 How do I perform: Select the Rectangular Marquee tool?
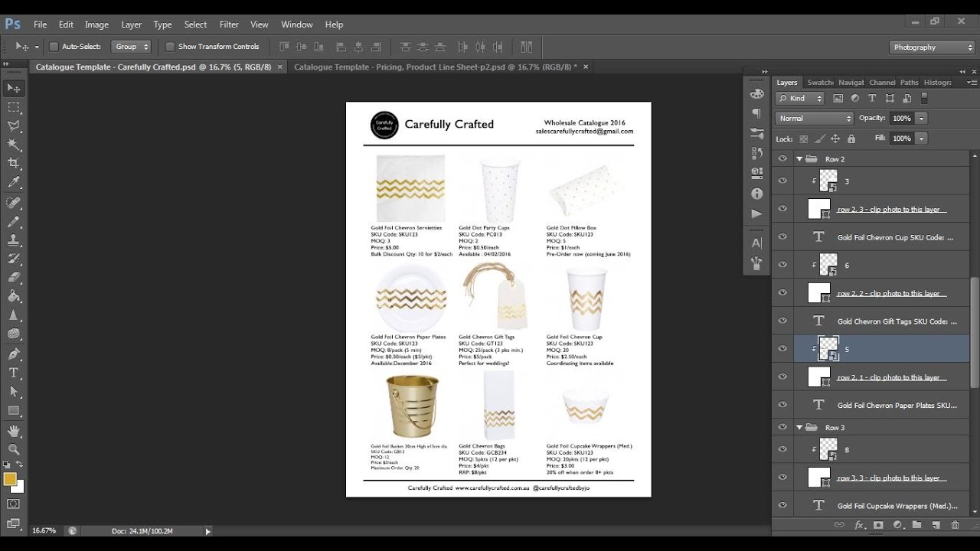(x=14, y=107)
